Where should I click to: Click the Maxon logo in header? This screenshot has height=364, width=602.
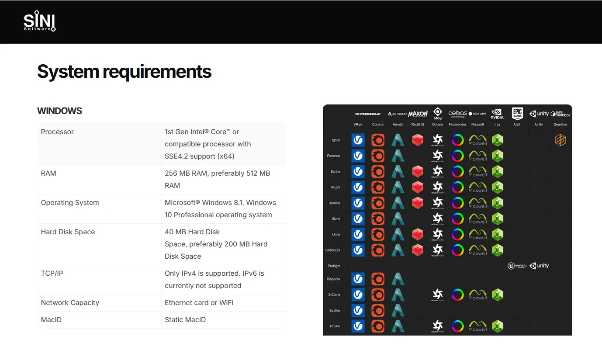pos(418,114)
